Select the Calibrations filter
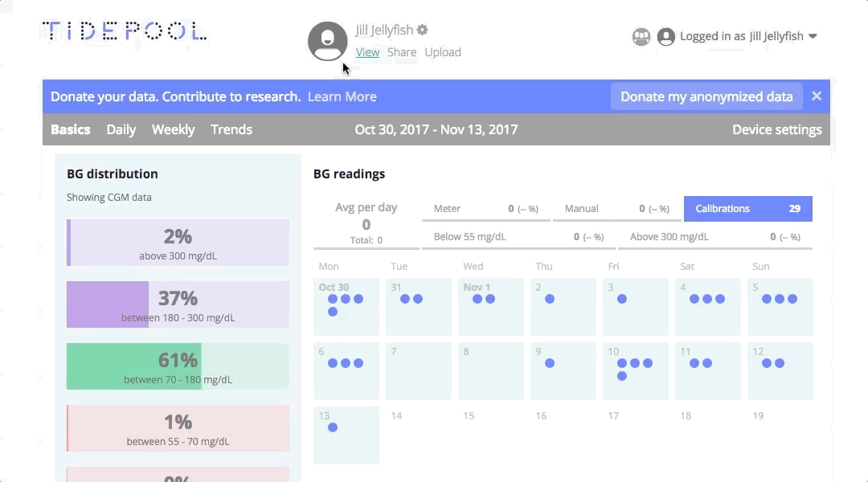The width and height of the screenshot is (868, 482). point(748,209)
